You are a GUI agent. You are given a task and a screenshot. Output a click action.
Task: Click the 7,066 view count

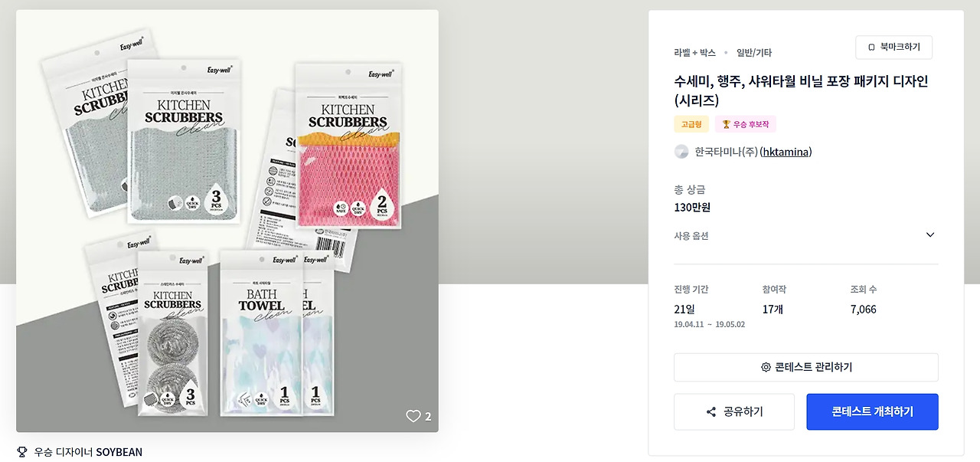(863, 310)
